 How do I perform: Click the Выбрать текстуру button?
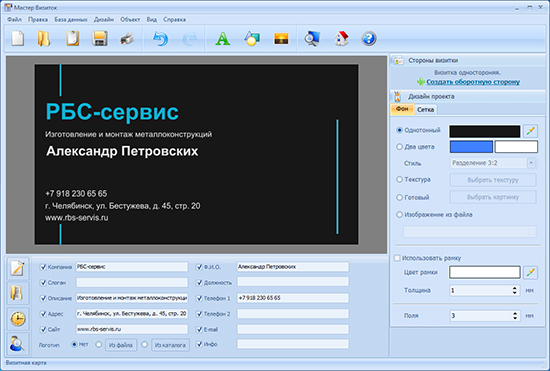pyautogui.click(x=493, y=180)
